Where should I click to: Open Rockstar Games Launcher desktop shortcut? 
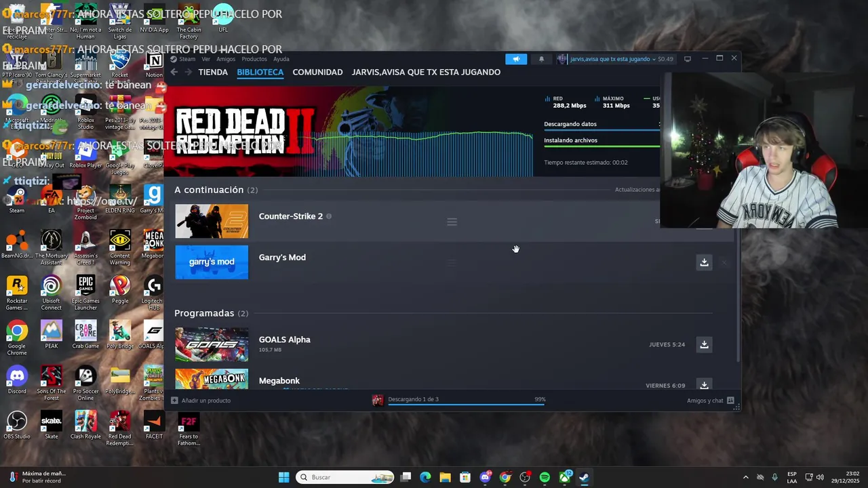17,293
